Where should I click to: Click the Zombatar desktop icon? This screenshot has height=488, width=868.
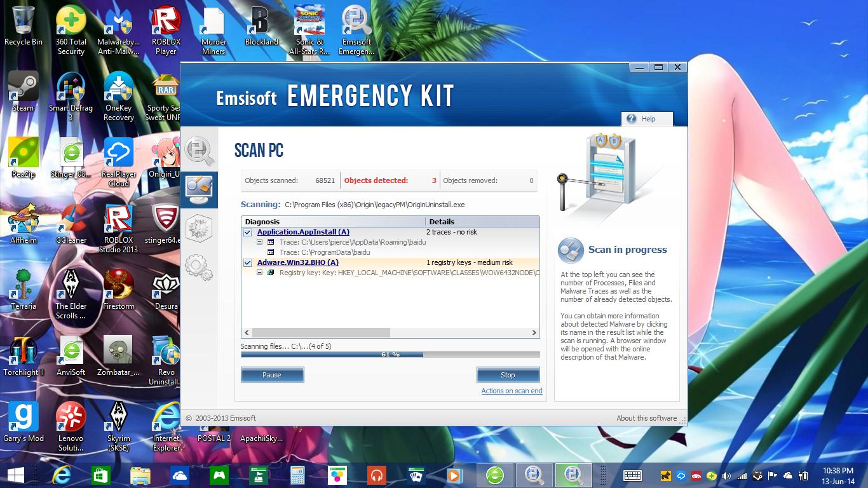click(x=119, y=356)
